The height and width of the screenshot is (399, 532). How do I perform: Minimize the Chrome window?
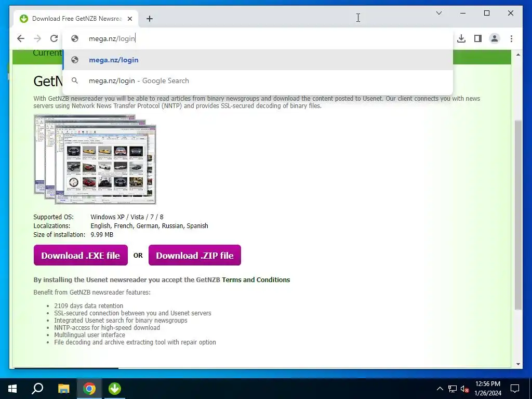pyautogui.click(x=463, y=13)
